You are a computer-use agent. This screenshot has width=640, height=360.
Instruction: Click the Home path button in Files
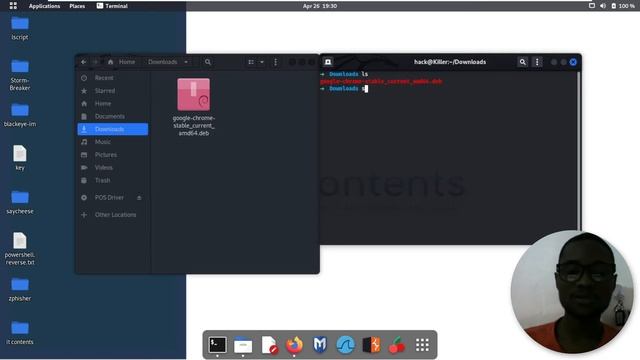122,62
